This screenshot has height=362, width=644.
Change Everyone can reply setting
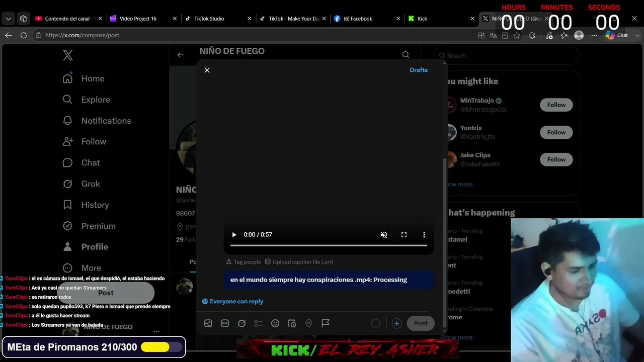[x=232, y=301]
